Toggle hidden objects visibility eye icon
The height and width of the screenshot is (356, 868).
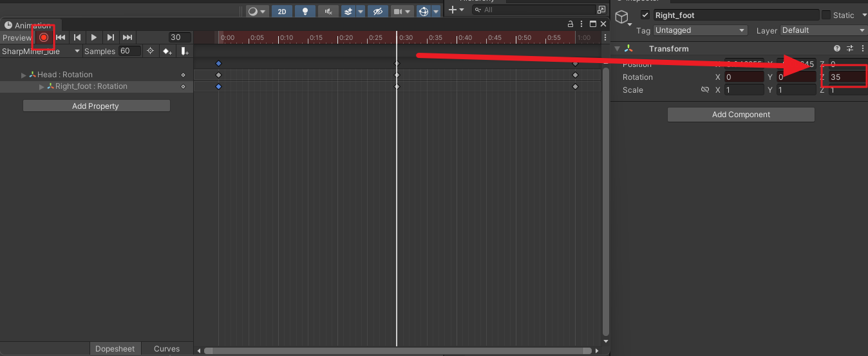pyautogui.click(x=377, y=11)
